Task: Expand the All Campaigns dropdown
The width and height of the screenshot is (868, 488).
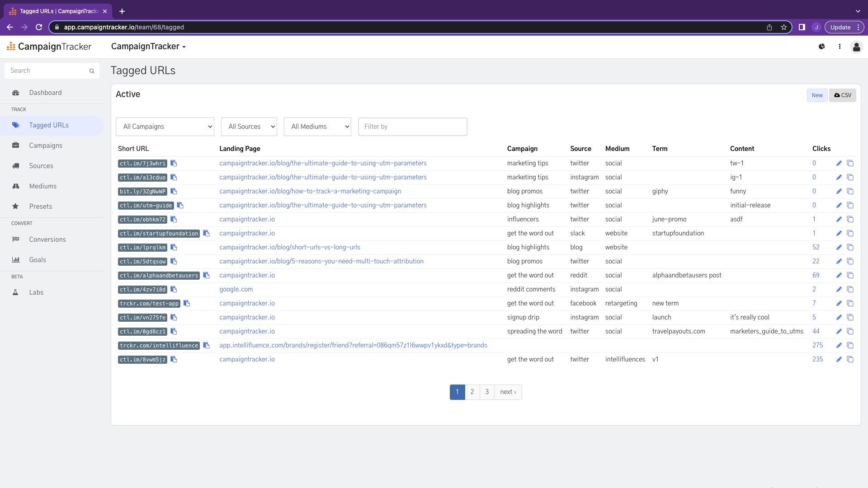Action: (165, 127)
